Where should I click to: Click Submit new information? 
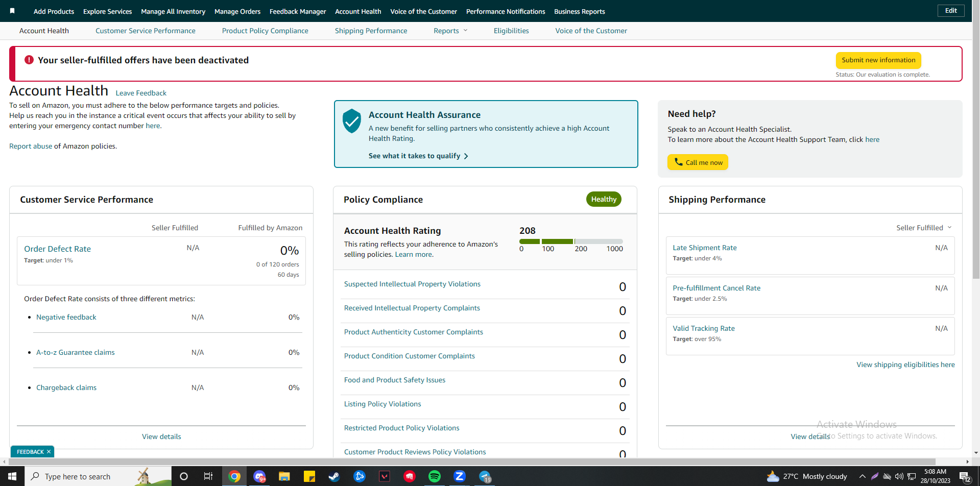(x=878, y=60)
